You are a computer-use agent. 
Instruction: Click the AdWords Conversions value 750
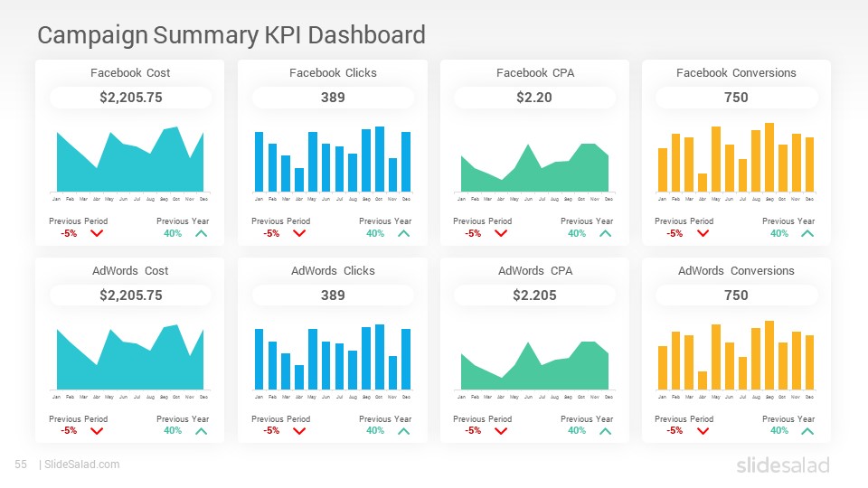736,296
